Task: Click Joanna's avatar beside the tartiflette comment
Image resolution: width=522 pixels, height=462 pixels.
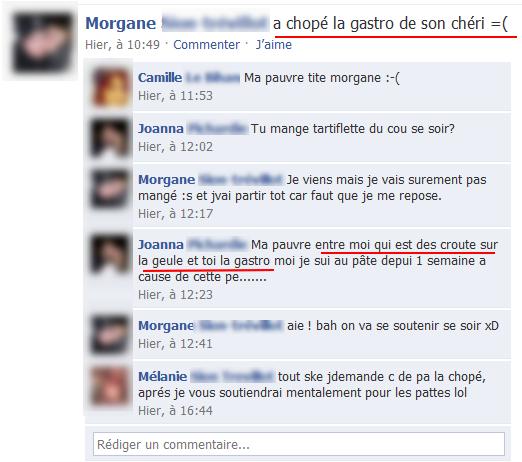Action: point(111,138)
